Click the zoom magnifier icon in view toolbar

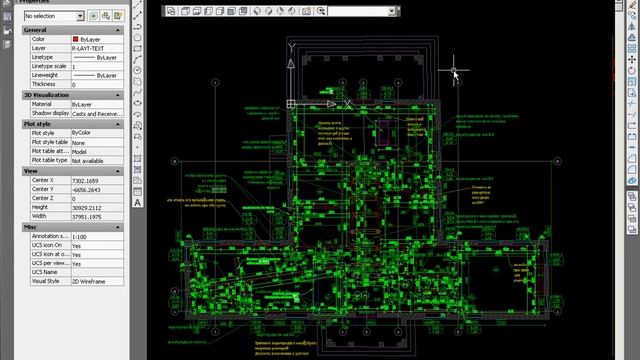coord(321,11)
